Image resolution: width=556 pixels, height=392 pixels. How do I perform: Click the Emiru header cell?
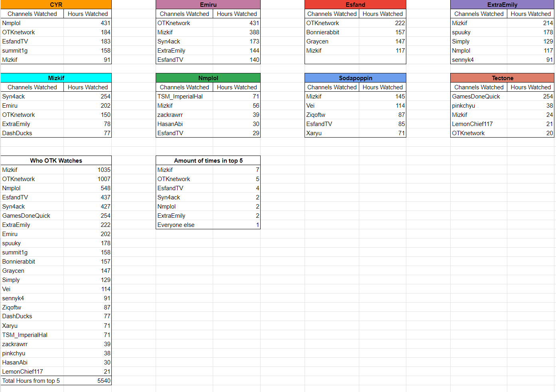click(x=208, y=4)
